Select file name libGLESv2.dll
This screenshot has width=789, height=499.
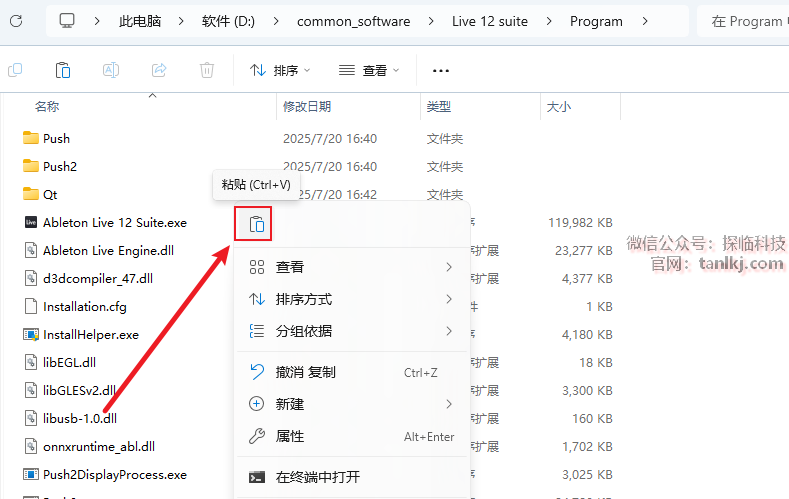pyautogui.click(x=80, y=390)
